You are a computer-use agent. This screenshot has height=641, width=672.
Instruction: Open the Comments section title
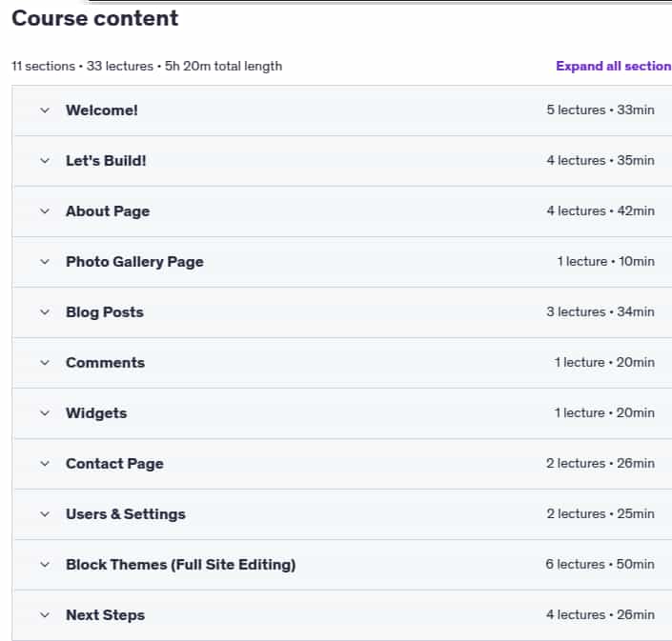105,363
